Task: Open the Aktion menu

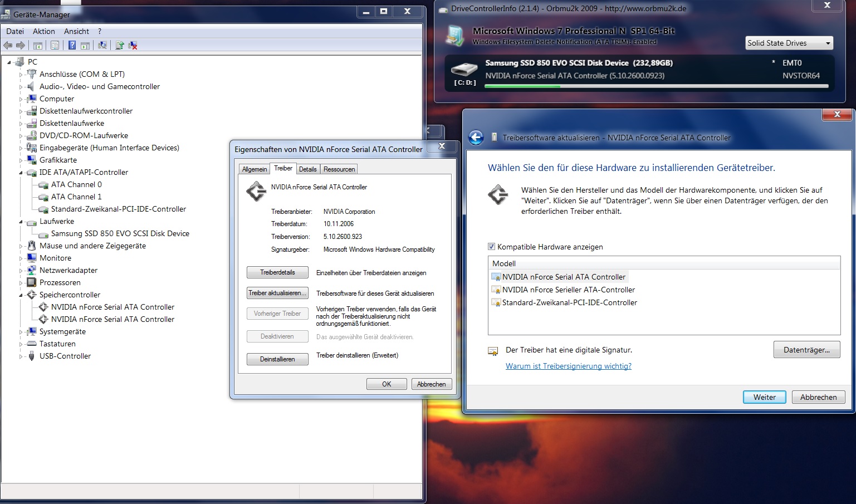Action: 43,31
